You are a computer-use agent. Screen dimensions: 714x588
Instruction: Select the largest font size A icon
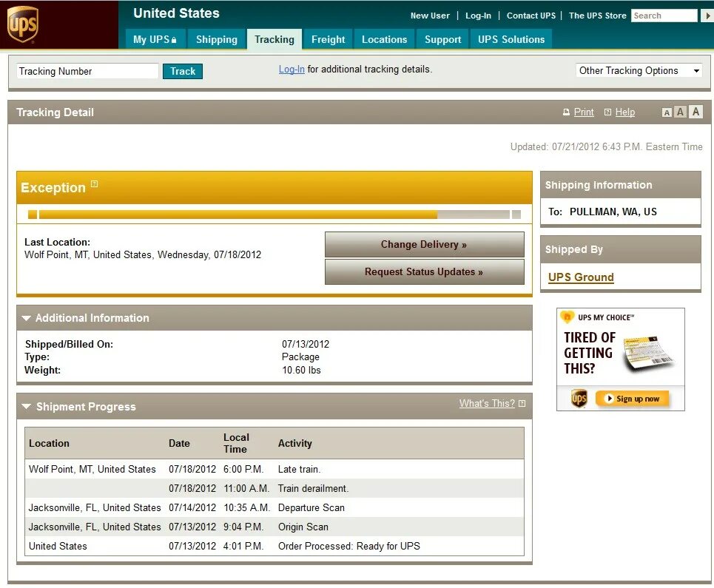click(x=696, y=112)
